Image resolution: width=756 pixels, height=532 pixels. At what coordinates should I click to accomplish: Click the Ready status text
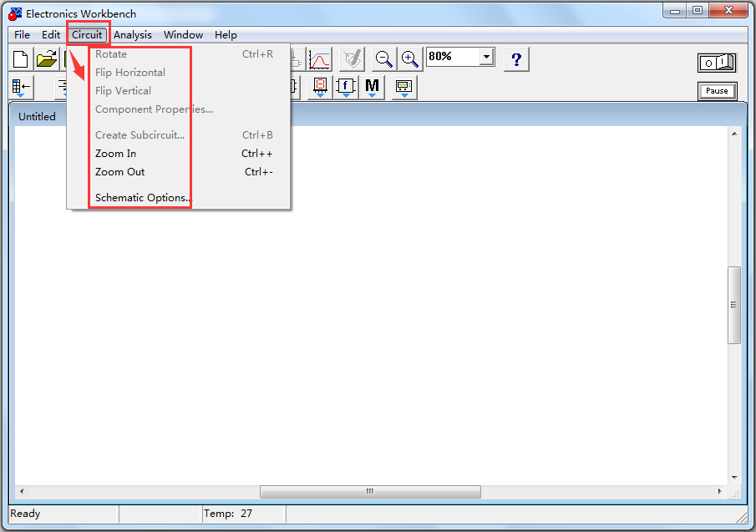tap(25, 514)
